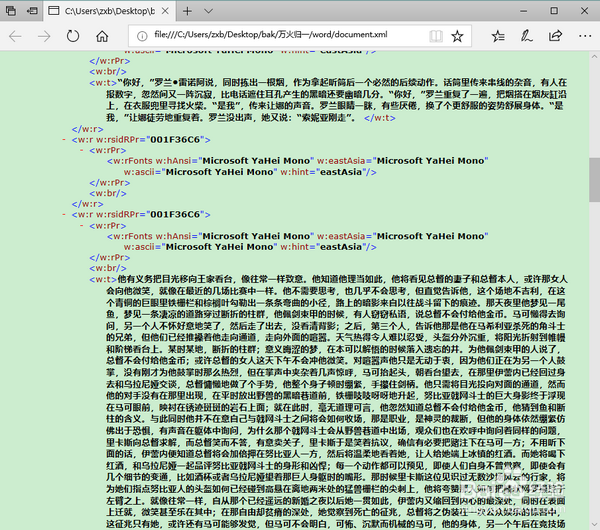Screen dimensions: 600x530
Task: Go to the home page
Action: 102,36
